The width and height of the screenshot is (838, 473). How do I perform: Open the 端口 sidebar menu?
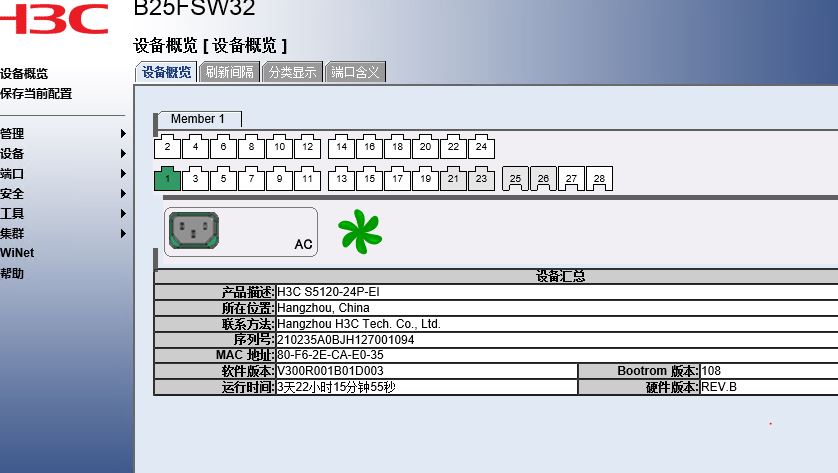pos(12,174)
